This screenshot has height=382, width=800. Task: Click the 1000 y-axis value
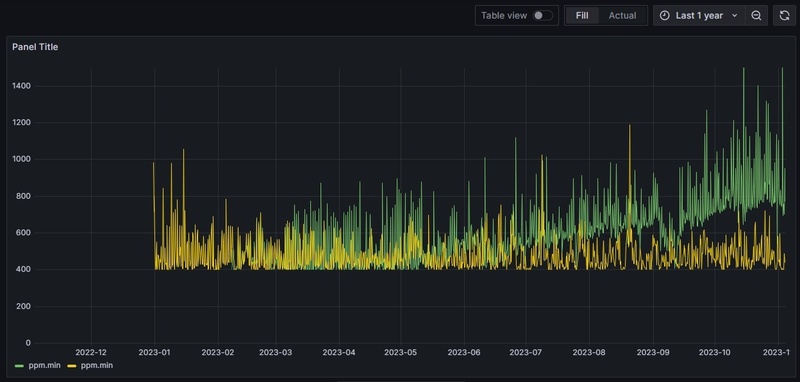(21, 159)
